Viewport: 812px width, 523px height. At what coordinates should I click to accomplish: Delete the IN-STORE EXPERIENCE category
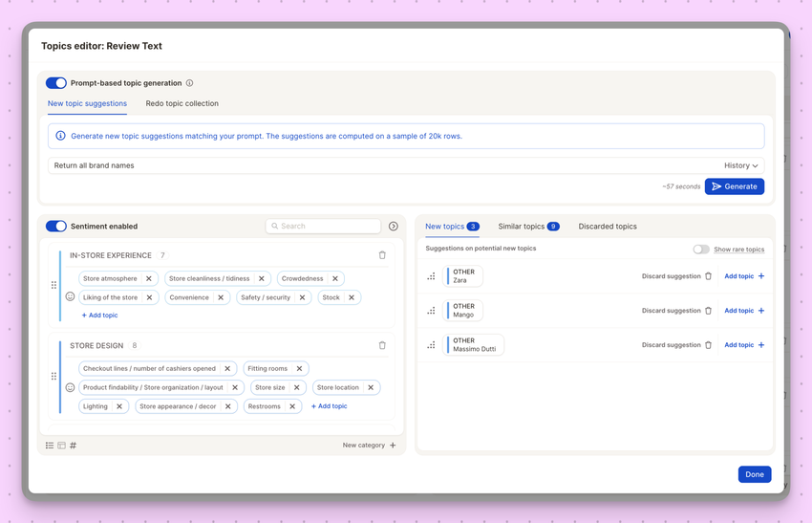click(382, 255)
